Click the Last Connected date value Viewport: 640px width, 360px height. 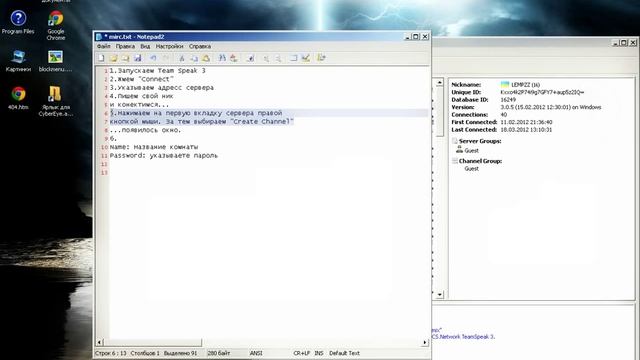[x=526, y=130]
